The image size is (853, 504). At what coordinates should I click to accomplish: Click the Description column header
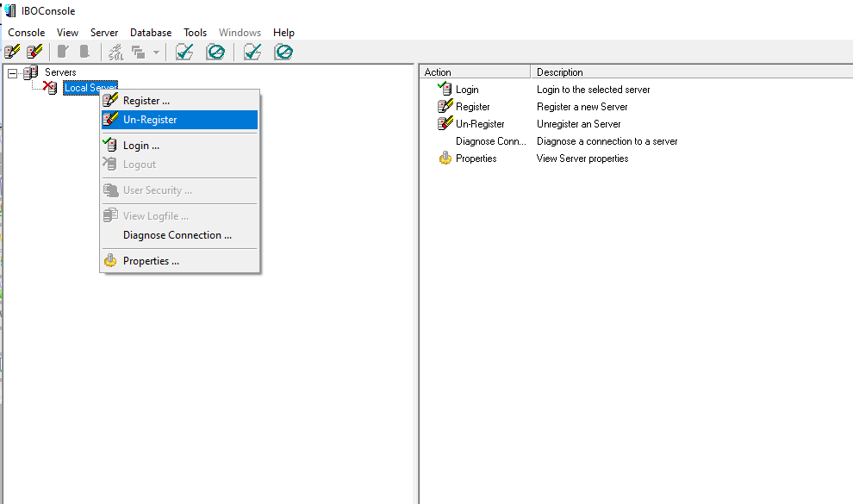[692, 72]
